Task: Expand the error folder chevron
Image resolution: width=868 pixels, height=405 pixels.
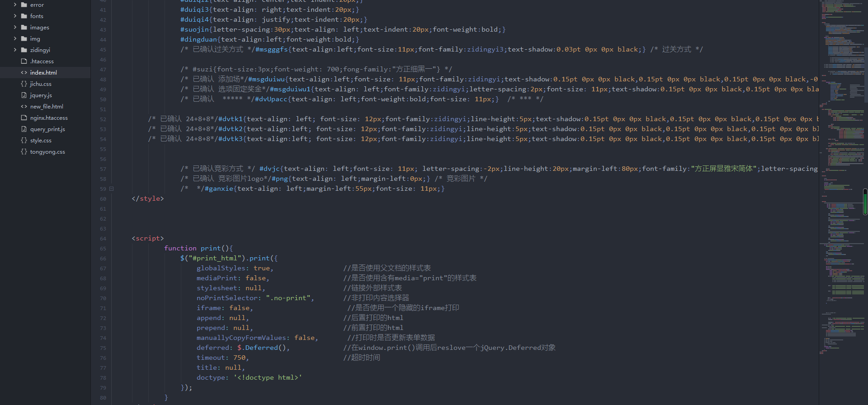Action: pyautogui.click(x=15, y=5)
